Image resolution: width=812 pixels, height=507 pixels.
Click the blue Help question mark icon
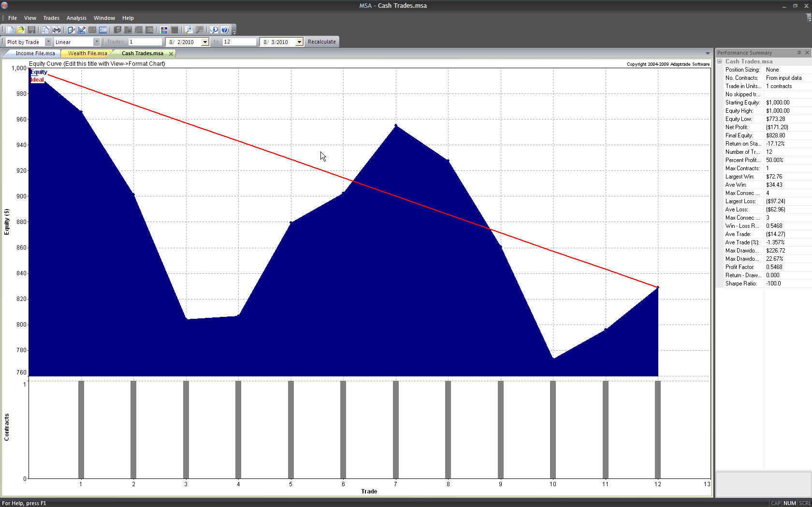[225, 30]
